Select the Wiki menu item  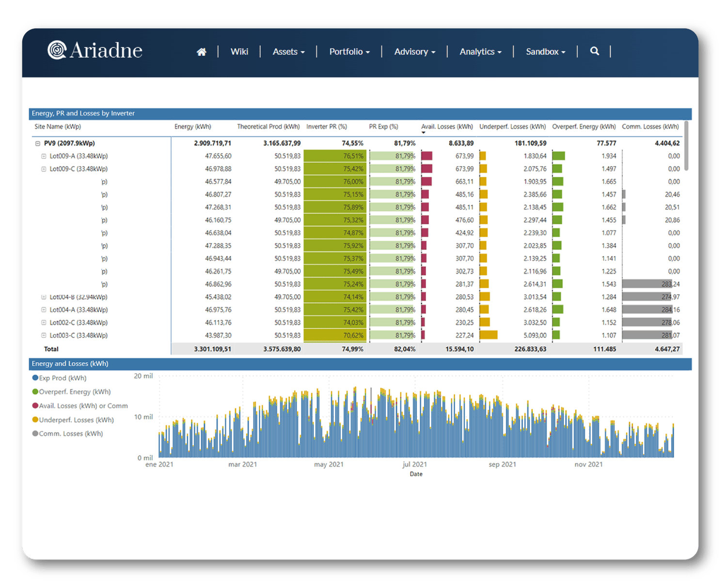click(240, 51)
